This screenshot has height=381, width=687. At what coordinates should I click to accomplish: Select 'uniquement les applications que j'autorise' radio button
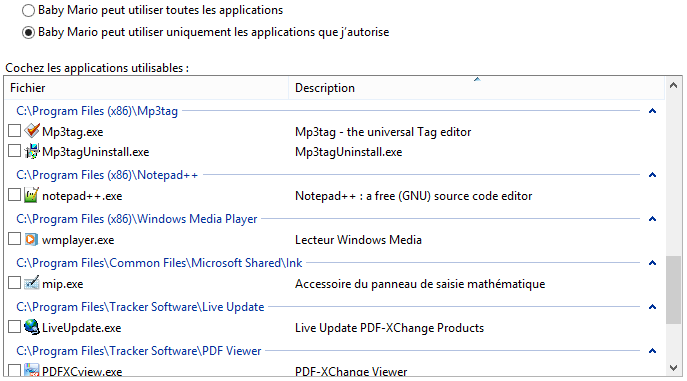[28, 33]
